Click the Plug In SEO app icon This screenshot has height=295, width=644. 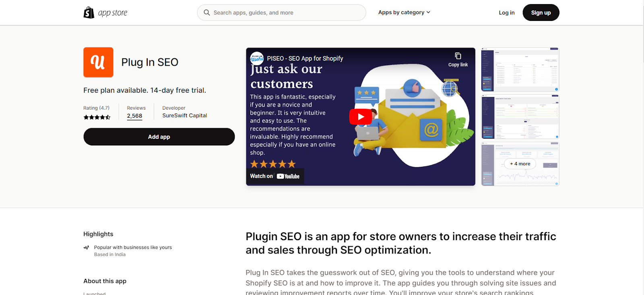pyautogui.click(x=98, y=62)
